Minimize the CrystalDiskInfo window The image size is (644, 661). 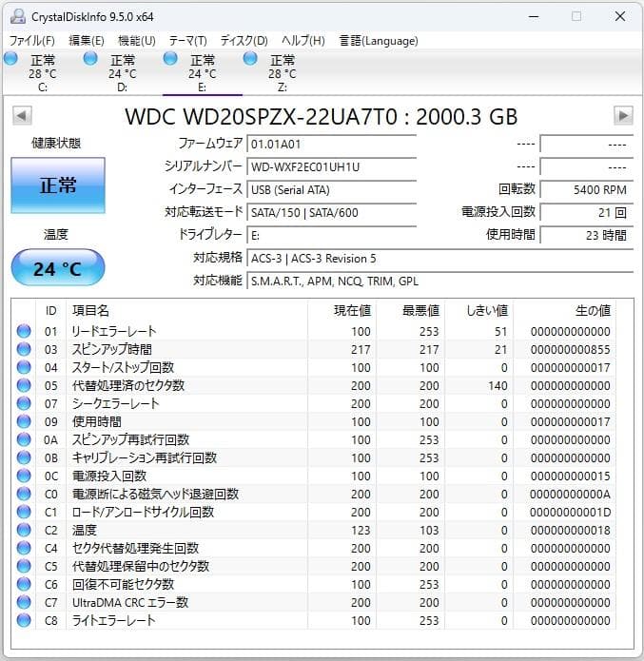click(x=534, y=17)
